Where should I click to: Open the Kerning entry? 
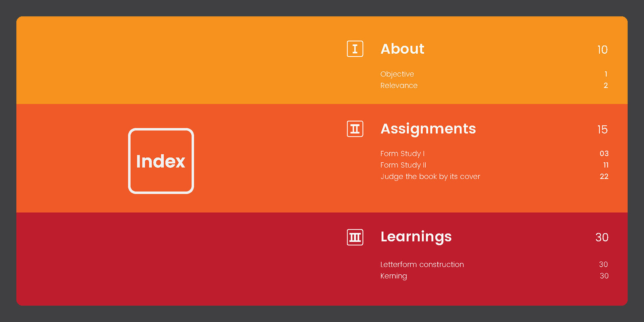(x=393, y=276)
